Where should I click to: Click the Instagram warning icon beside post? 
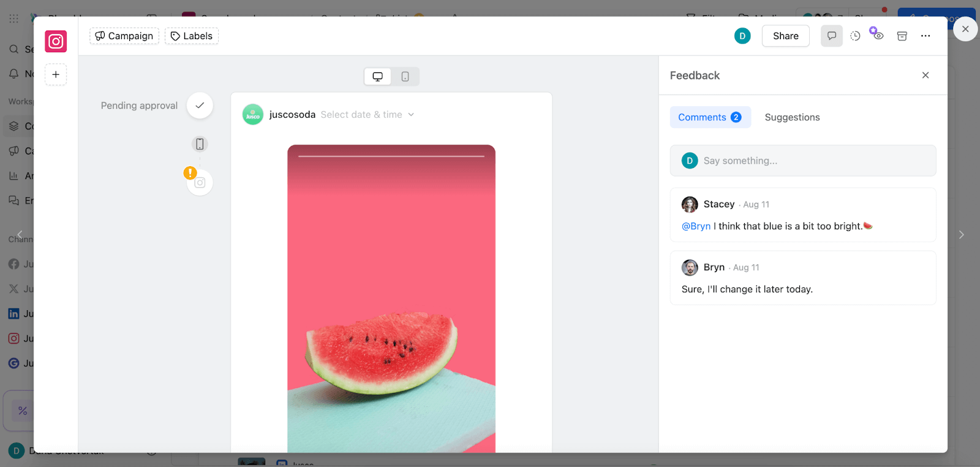tap(199, 182)
